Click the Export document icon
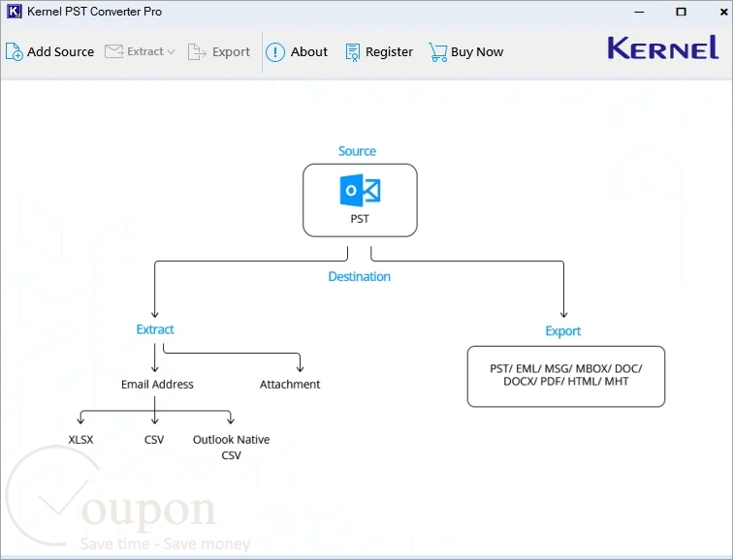The height and width of the screenshot is (560, 733). point(196,52)
